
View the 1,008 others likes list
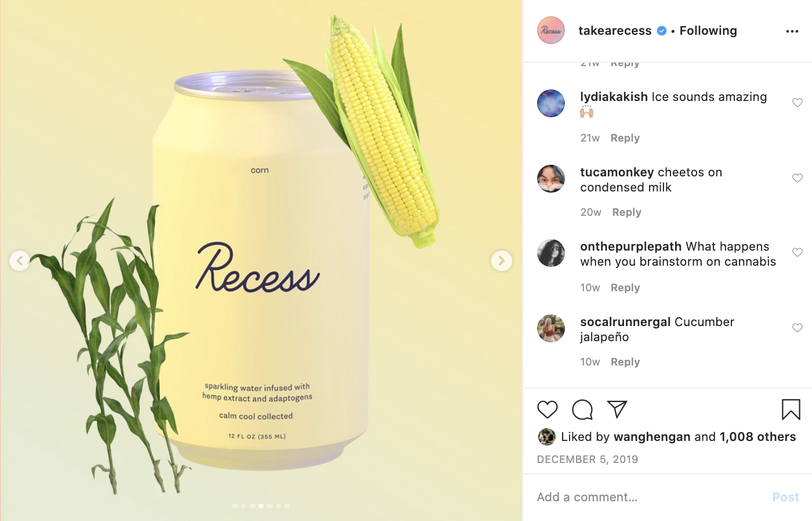(x=757, y=437)
